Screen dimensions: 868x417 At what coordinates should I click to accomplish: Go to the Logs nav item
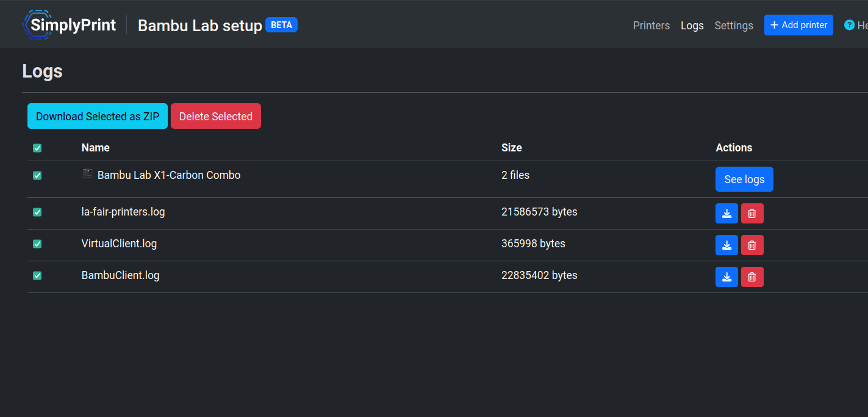click(x=692, y=26)
